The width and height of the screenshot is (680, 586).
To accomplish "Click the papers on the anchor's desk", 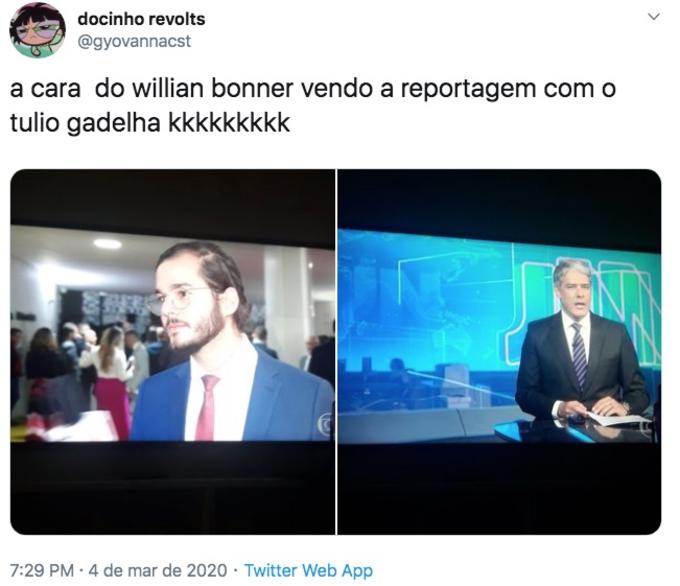I will click(x=618, y=419).
